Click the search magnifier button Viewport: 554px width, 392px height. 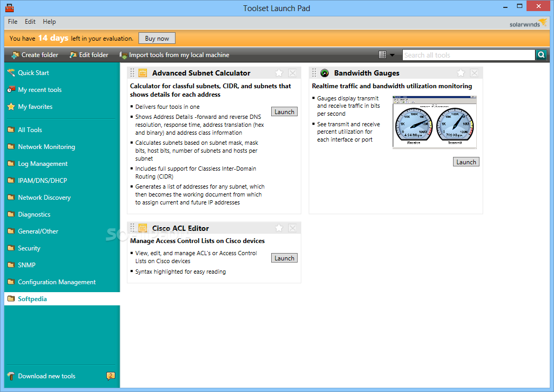tap(541, 55)
